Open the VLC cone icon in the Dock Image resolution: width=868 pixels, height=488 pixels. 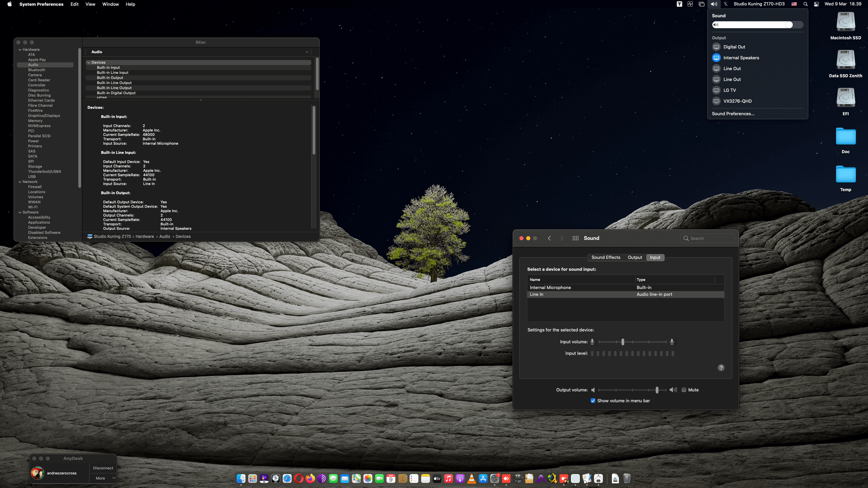pyautogui.click(x=471, y=479)
